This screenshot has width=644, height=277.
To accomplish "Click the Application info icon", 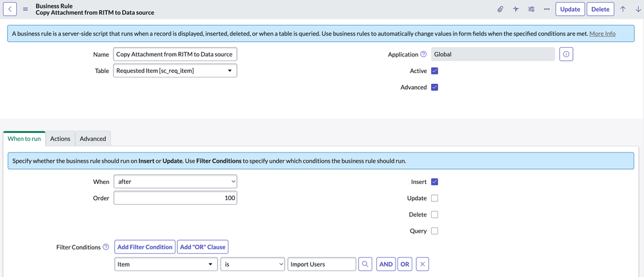I will (x=567, y=54).
